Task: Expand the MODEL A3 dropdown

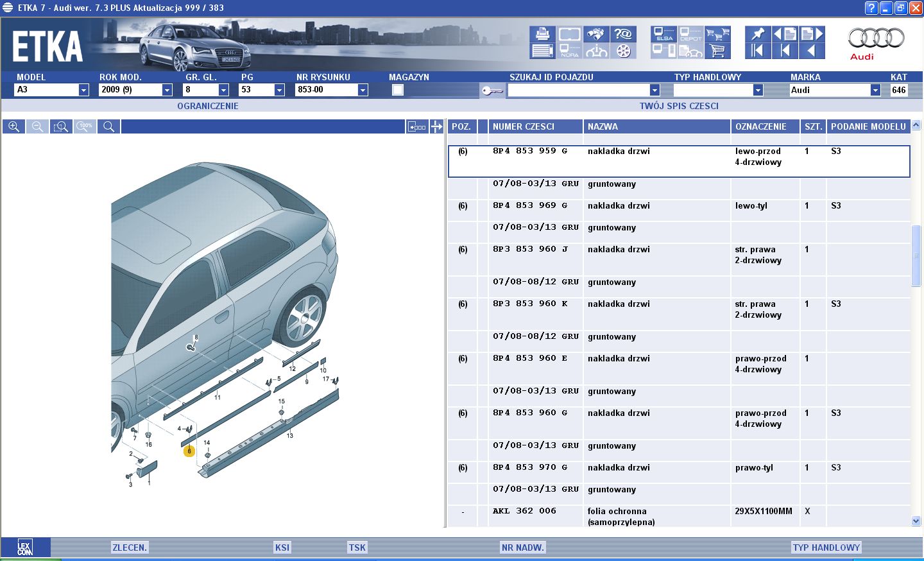Action: click(83, 90)
